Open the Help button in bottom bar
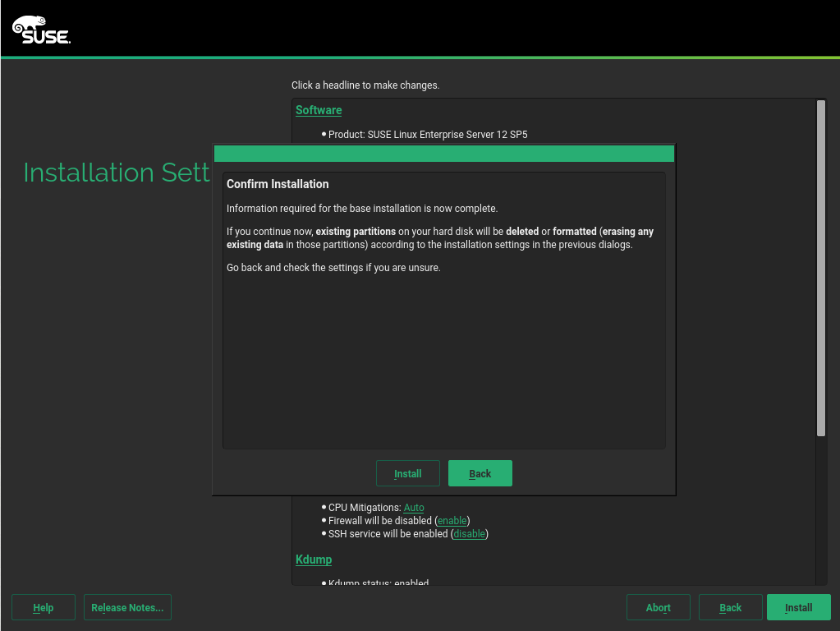Screen dimensions: 840x631 (x=44, y=608)
